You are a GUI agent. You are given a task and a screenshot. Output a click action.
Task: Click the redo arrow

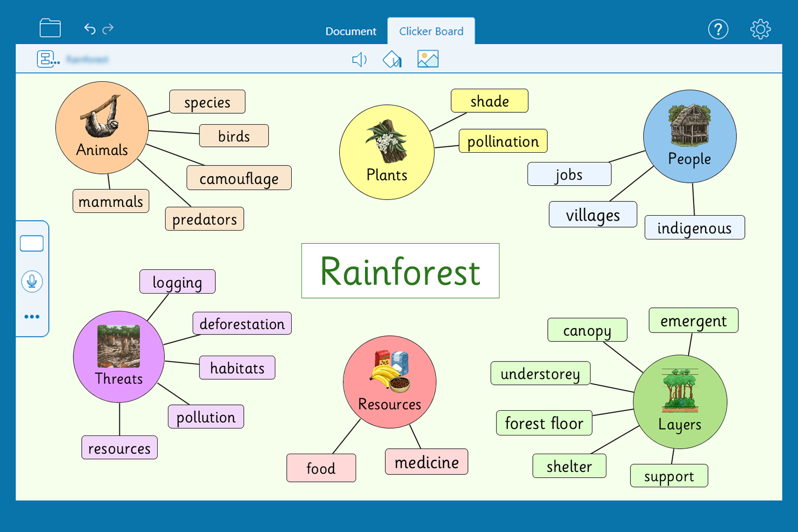pos(108,29)
